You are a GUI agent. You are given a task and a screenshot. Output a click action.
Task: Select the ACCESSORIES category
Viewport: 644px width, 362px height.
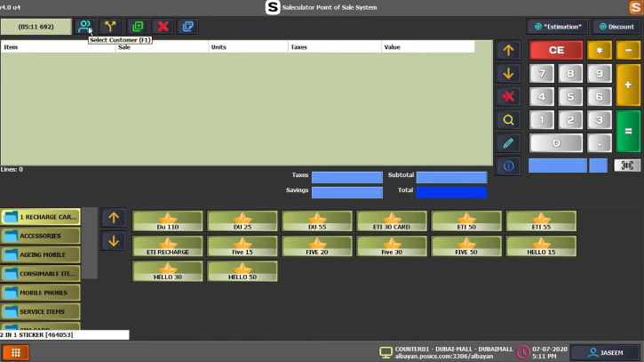(40, 236)
